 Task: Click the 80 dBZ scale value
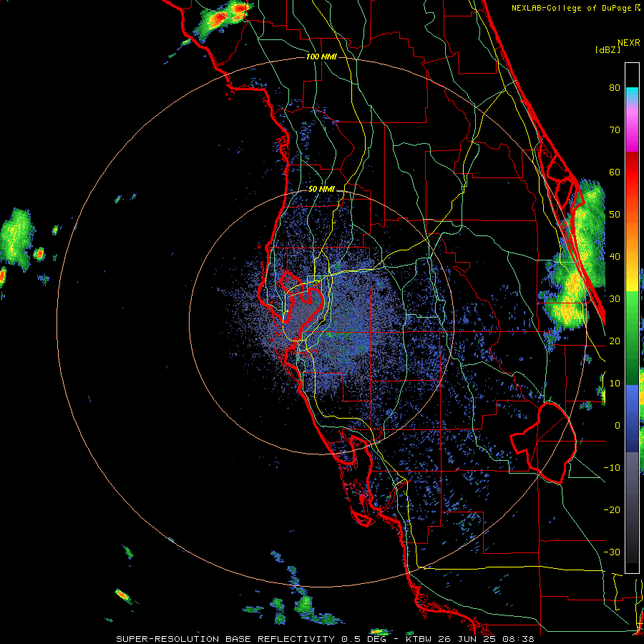[x=615, y=87]
